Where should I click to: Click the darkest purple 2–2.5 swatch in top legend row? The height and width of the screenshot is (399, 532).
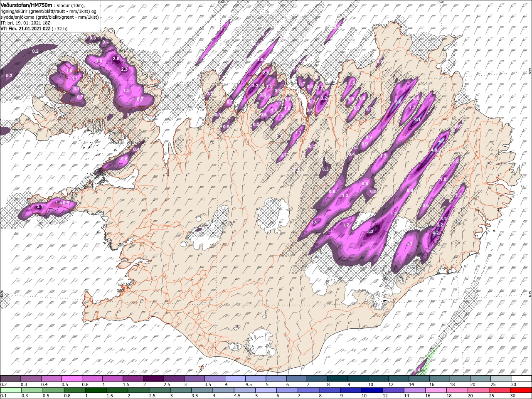tap(153, 379)
